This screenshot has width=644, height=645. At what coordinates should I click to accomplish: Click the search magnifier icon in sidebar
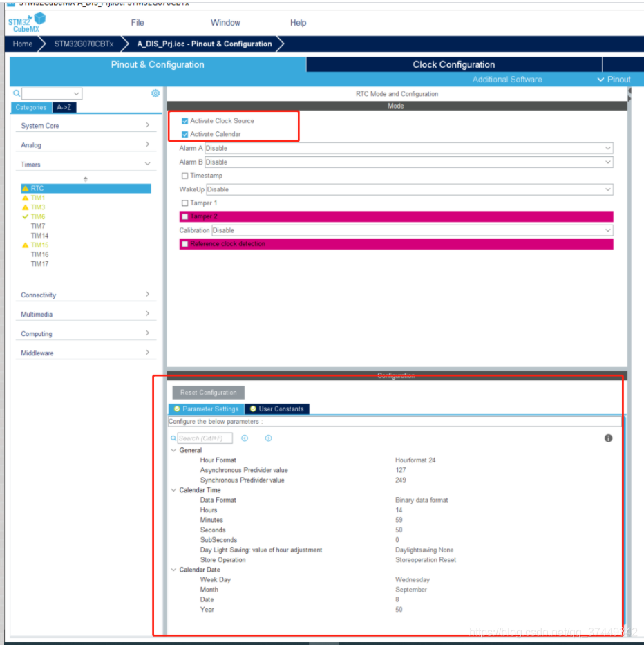pyautogui.click(x=17, y=93)
